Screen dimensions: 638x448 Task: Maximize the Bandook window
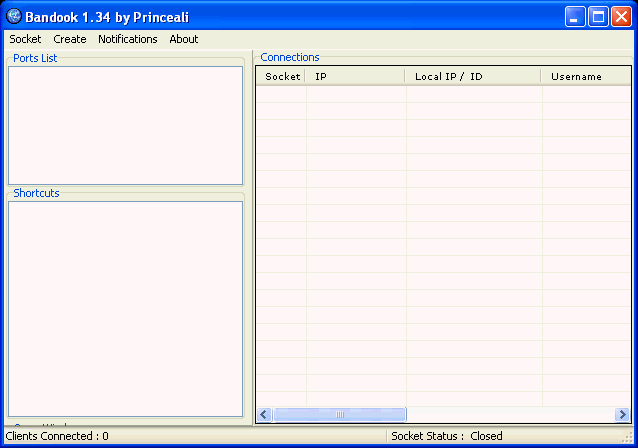[598, 16]
